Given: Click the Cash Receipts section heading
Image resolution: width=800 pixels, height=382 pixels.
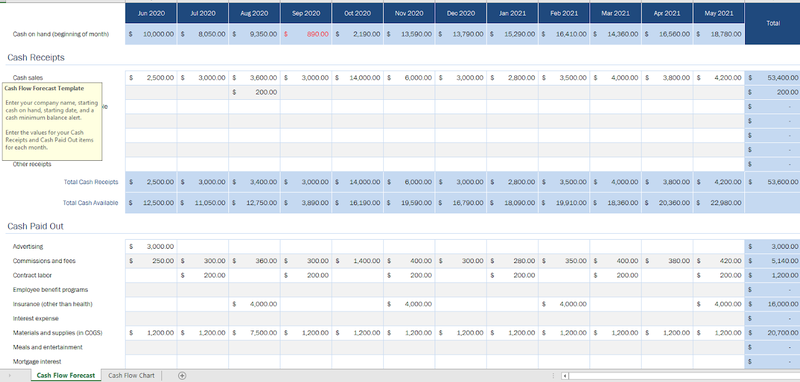Looking at the screenshot, I should click(x=36, y=58).
